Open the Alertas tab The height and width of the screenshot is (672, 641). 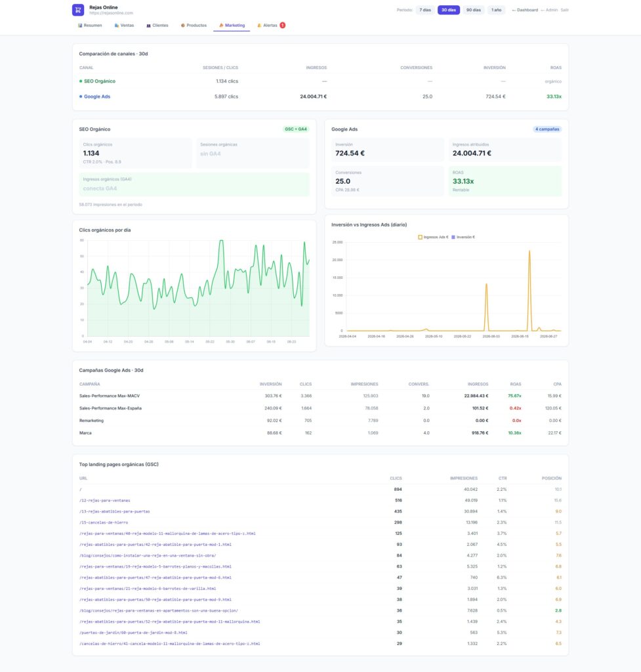click(271, 26)
